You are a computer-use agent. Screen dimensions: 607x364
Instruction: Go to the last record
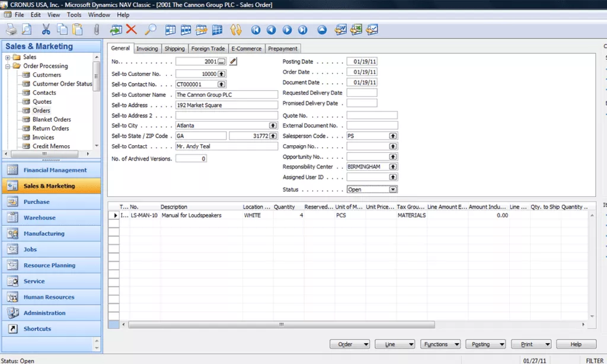(x=302, y=30)
